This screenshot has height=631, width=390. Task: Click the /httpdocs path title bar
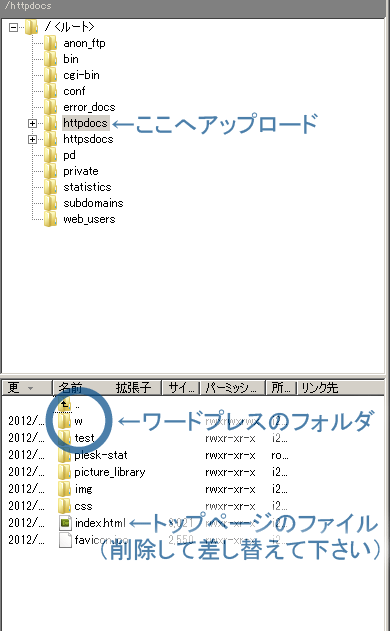tap(193, 6)
